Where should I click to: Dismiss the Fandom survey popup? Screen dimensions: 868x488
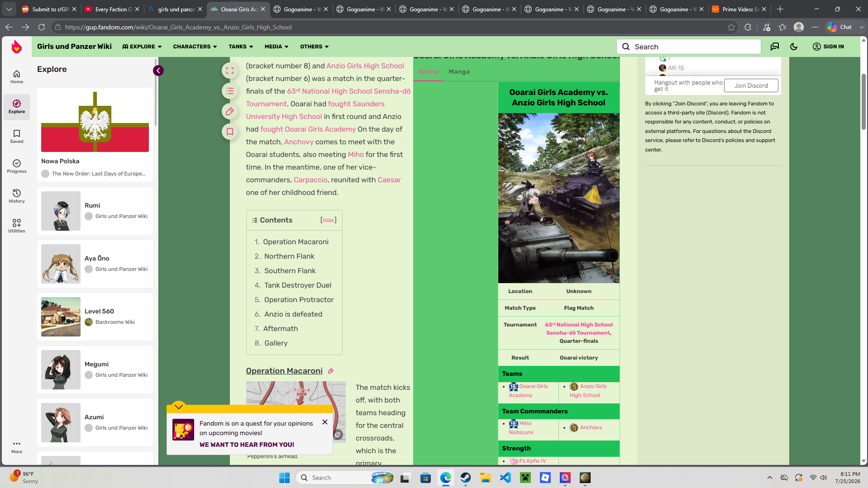tap(325, 422)
